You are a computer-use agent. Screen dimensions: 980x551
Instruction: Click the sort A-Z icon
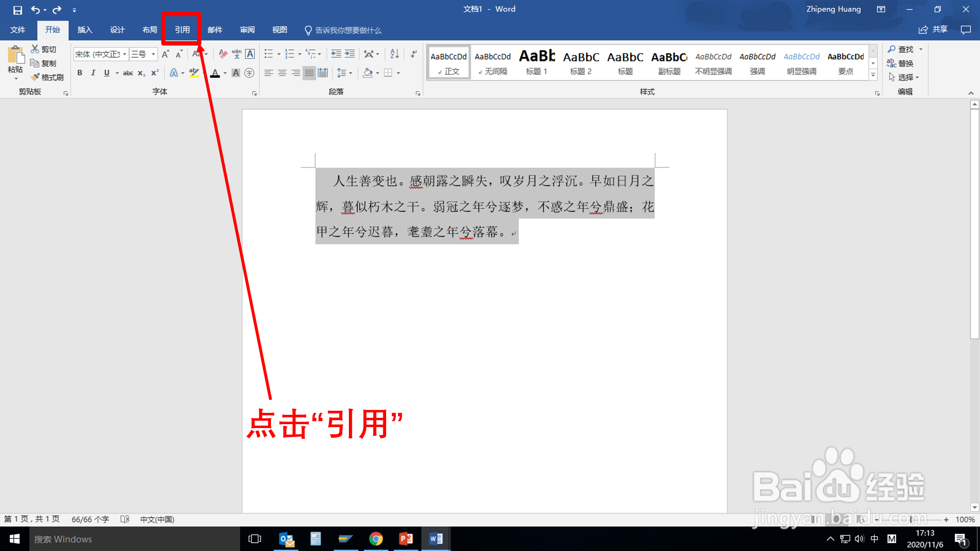[394, 54]
